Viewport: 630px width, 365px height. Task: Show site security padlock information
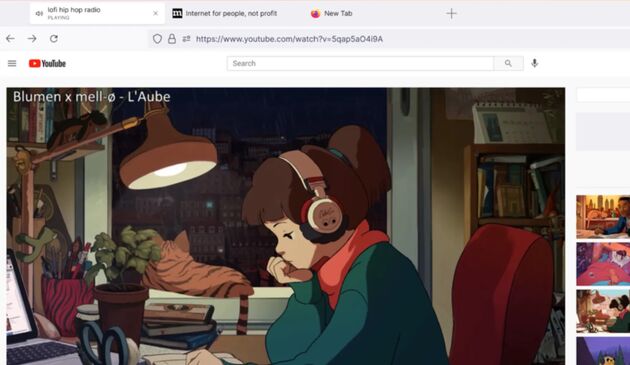pos(172,39)
